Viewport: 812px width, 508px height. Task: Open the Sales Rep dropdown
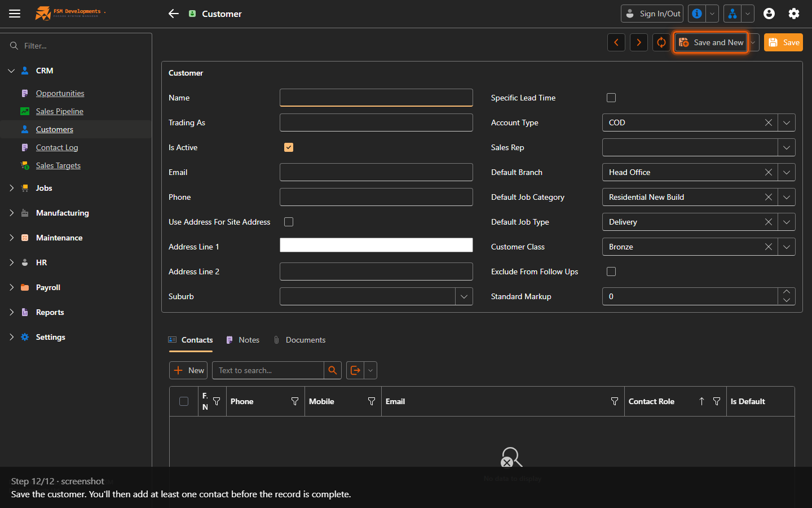tap(787, 147)
